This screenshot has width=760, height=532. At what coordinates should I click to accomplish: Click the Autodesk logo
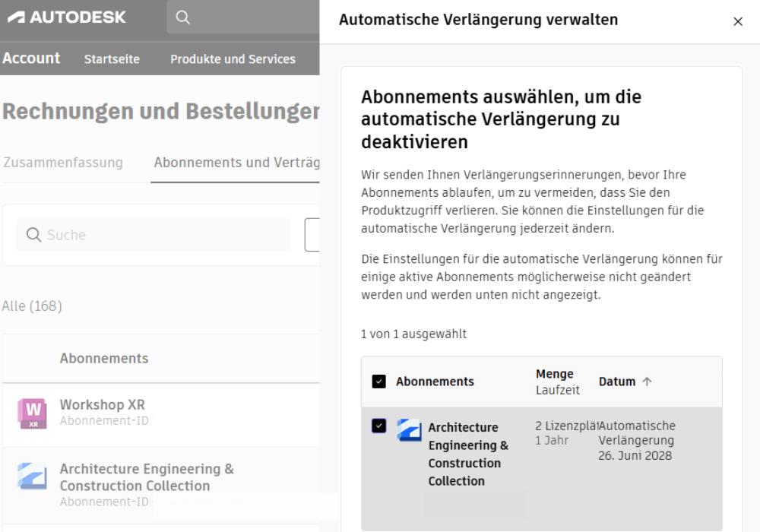(x=66, y=17)
